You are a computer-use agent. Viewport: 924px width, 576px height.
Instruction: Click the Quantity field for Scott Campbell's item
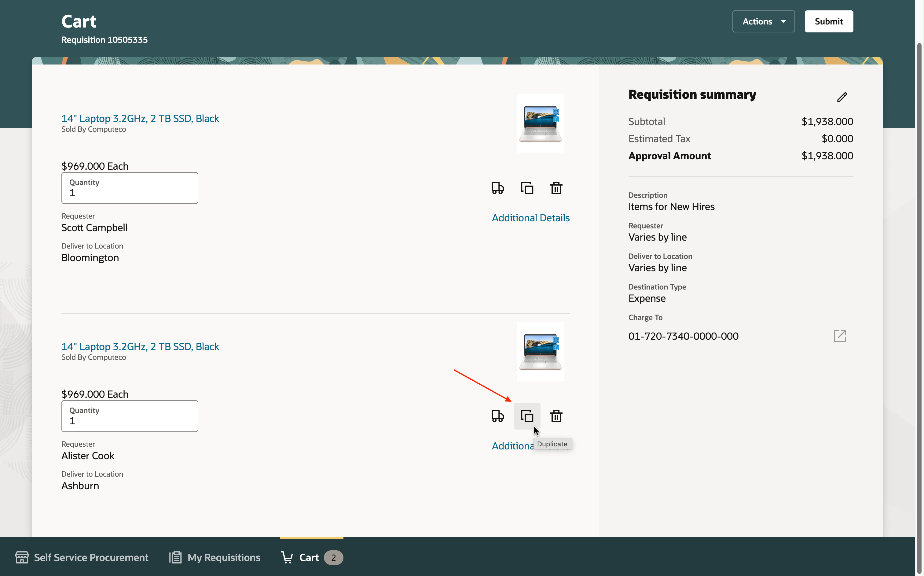pos(130,188)
